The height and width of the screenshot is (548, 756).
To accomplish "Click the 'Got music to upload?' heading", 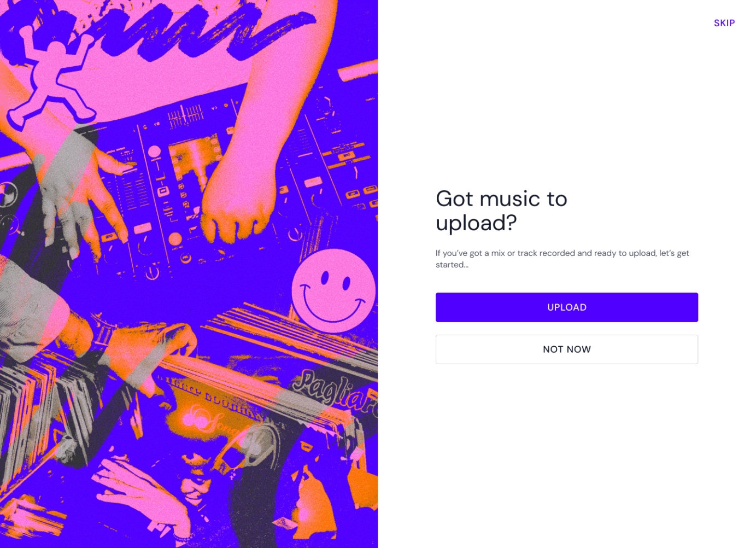I will [501, 211].
